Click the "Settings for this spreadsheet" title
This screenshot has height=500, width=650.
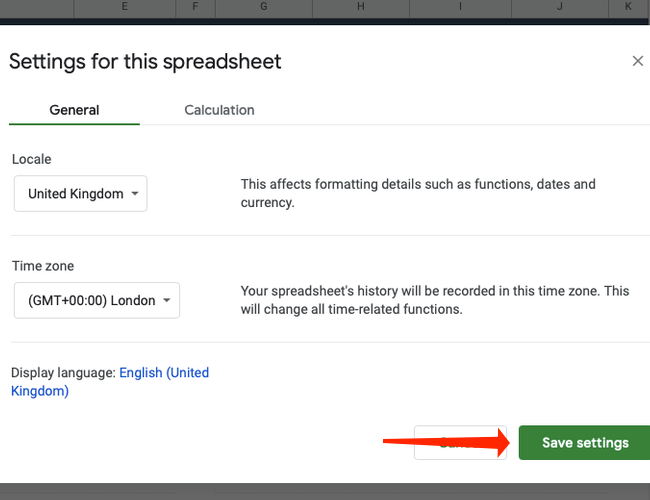pos(145,61)
